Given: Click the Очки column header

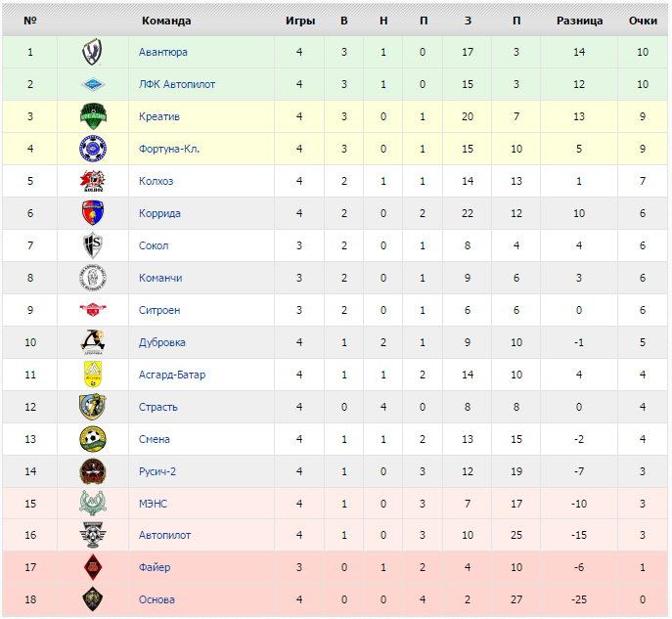Looking at the screenshot, I should (x=643, y=21).
